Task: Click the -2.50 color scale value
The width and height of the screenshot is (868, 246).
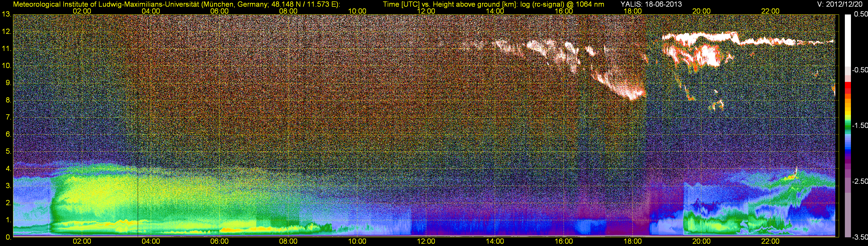Action: click(x=860, y=181)
